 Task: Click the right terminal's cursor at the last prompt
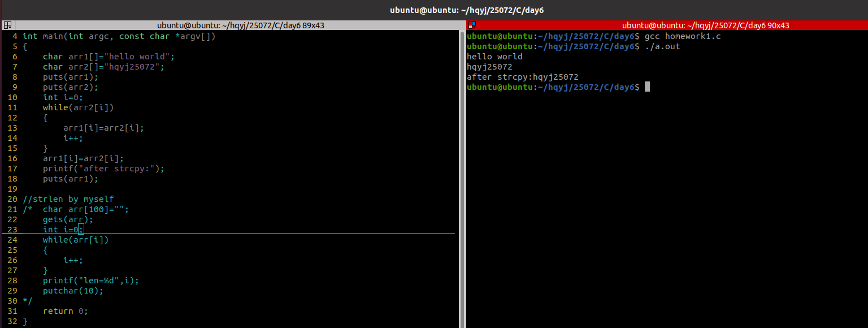[647, 87]
